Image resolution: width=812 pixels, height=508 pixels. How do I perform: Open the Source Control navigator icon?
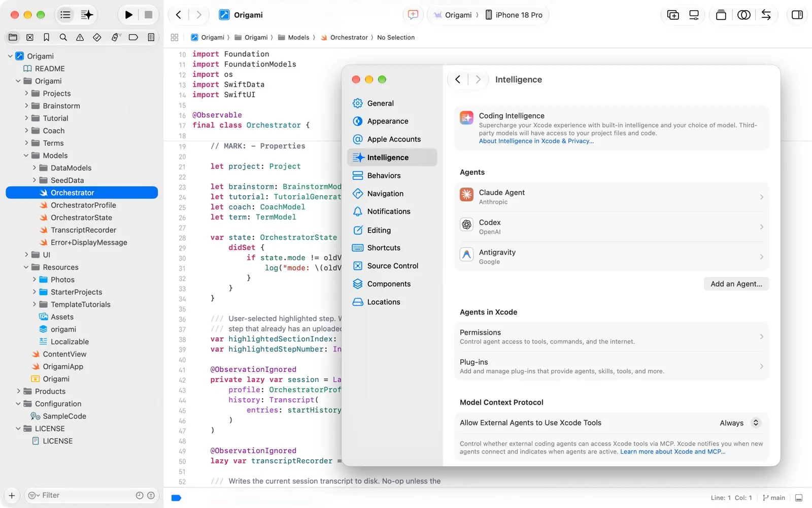[x=30, y=37]
